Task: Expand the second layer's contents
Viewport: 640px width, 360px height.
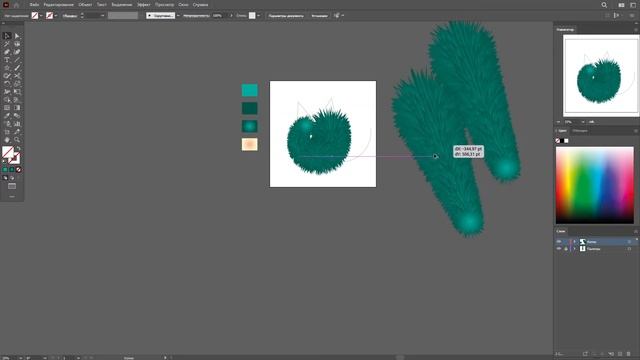Action: tap(574, 249)
